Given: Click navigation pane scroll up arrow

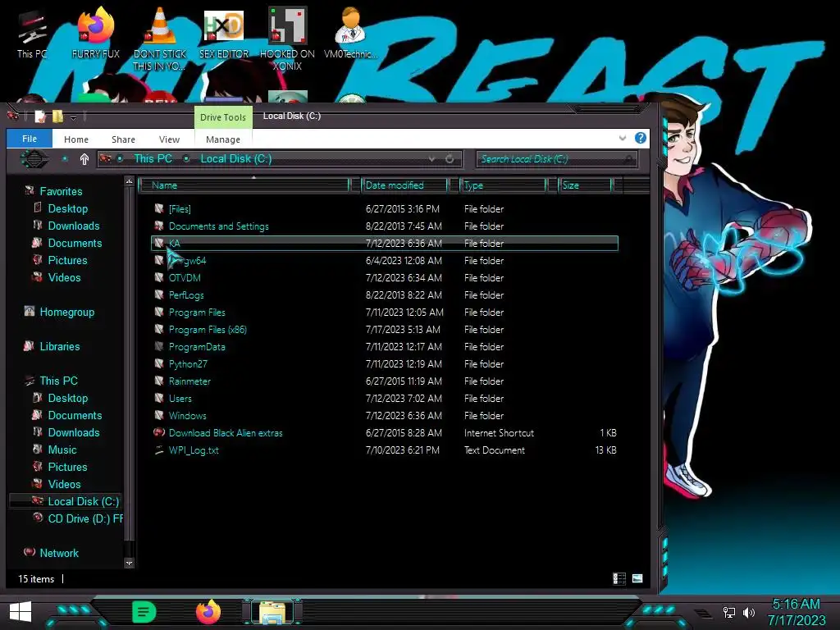Looking at the screenshot, I should (x=129, y=182).
